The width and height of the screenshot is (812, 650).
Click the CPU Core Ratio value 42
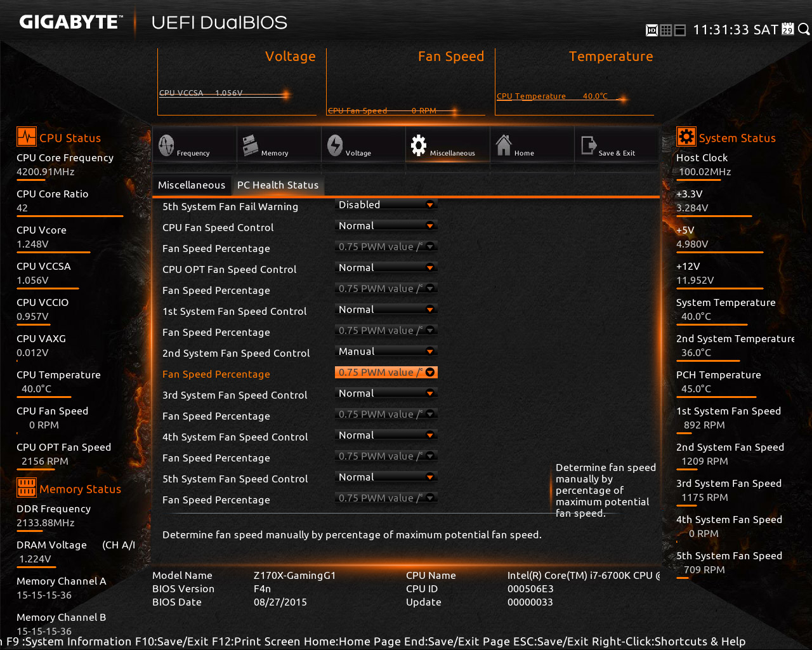click(x=22, y=208)
